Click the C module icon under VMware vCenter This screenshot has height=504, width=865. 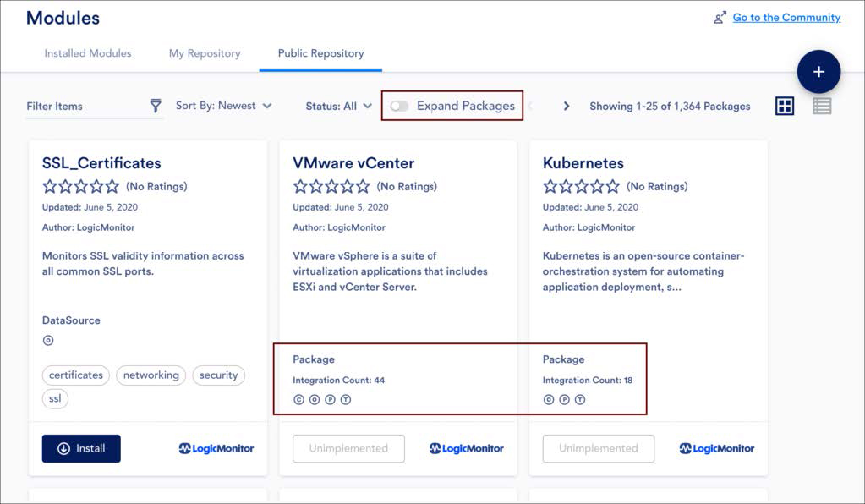click(x=298, y=400)
